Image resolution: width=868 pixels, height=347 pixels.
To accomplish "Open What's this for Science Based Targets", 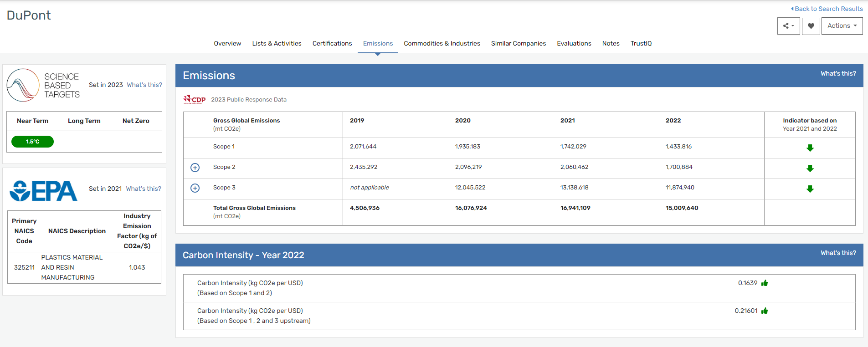I will (x=144, y=85).
